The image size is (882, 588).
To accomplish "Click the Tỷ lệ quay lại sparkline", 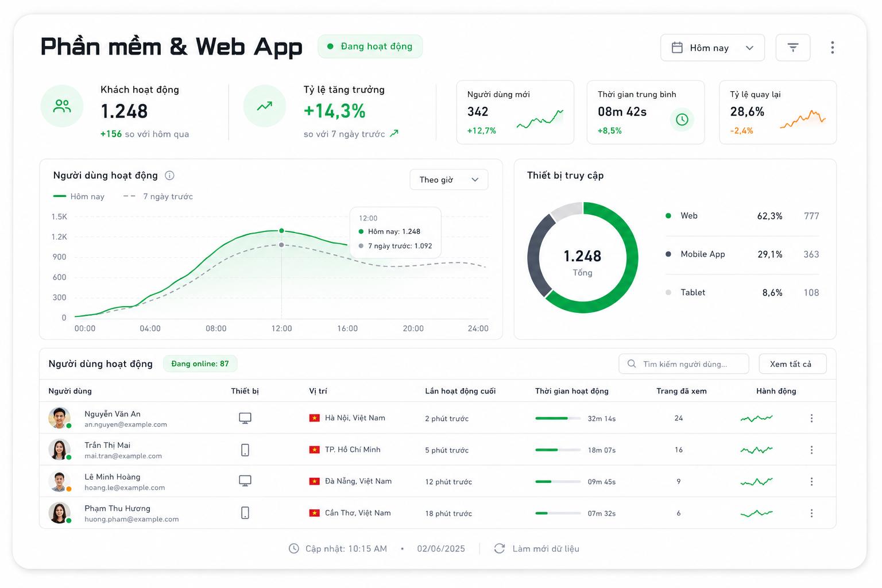I will point(803,119).
